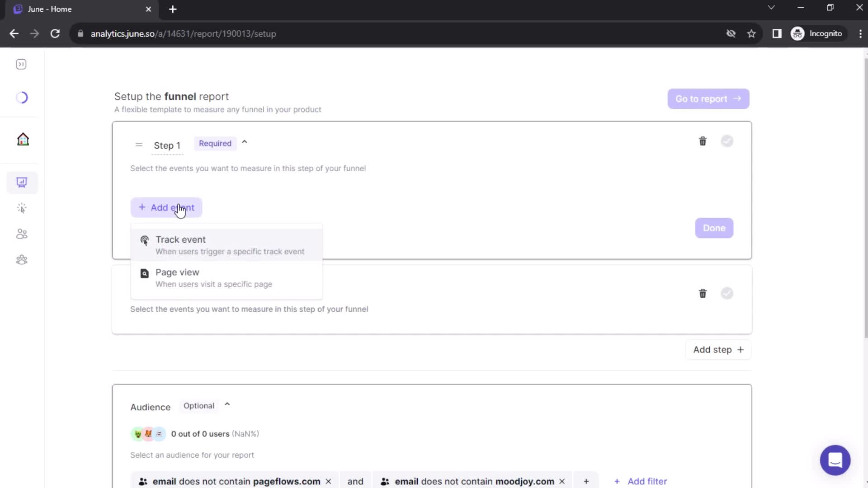The height and width of the screenshot is (488, 868).
Task: Expand the funnel step configuration chevron
Action: tap(245, 143)
